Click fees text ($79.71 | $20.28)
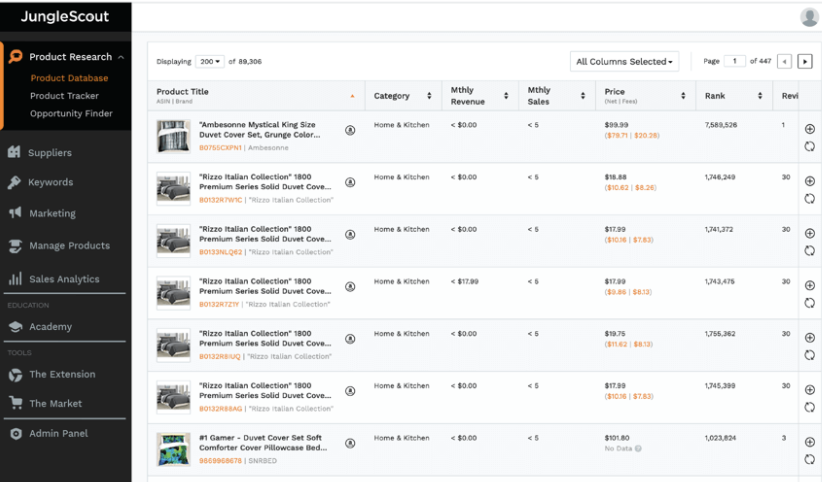 pyautogui.click(x=632, y=135)
